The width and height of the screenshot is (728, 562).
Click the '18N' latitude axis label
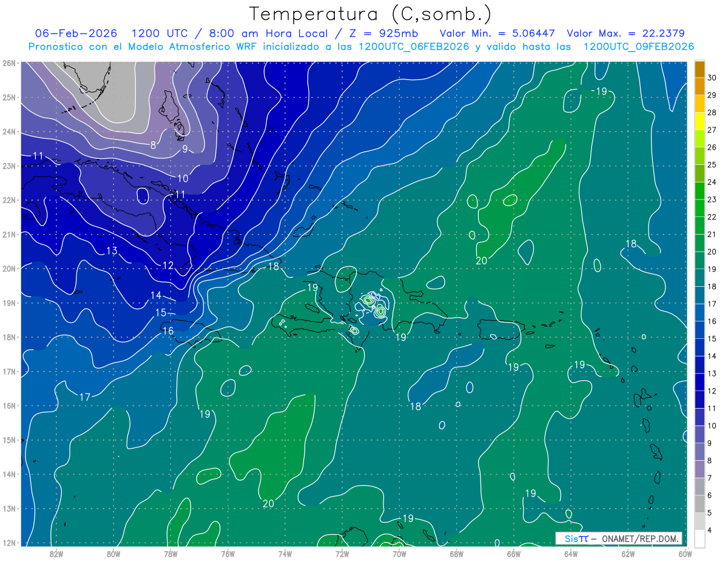[9, 337]
